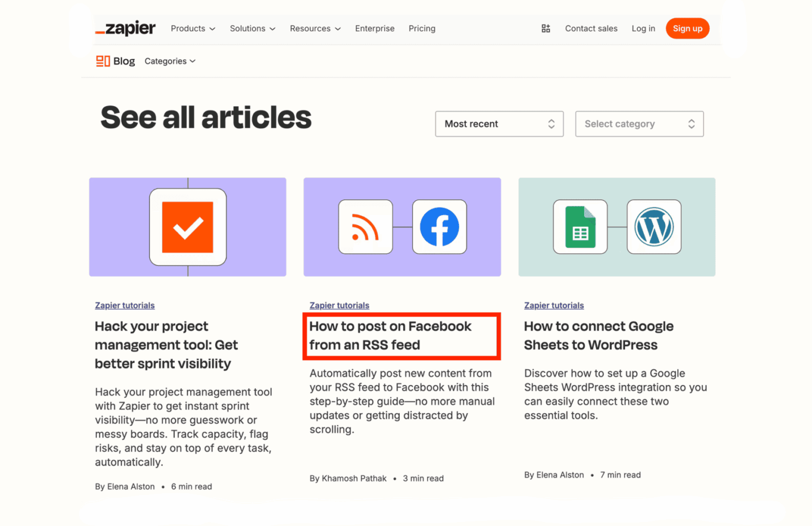The image size is (812, 526).
Task: Click the Sign up button
Action: [x=687, y=28]
